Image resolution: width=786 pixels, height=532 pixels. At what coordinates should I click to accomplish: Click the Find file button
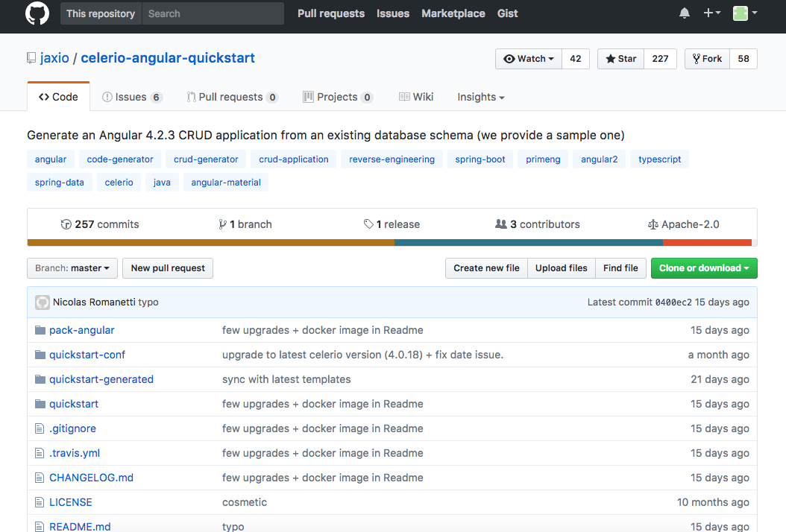(x=620, y=268)
